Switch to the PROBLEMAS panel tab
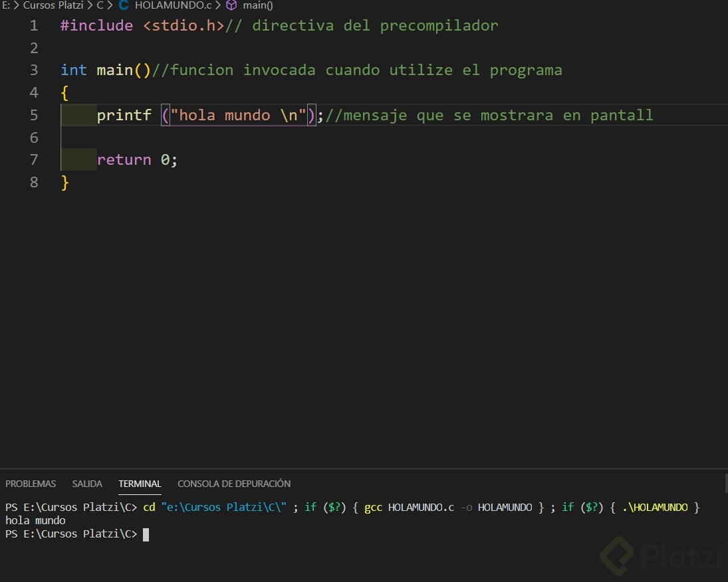Image resolution: width=728 pixels, height=582 pixels. [x=31, y=484]
